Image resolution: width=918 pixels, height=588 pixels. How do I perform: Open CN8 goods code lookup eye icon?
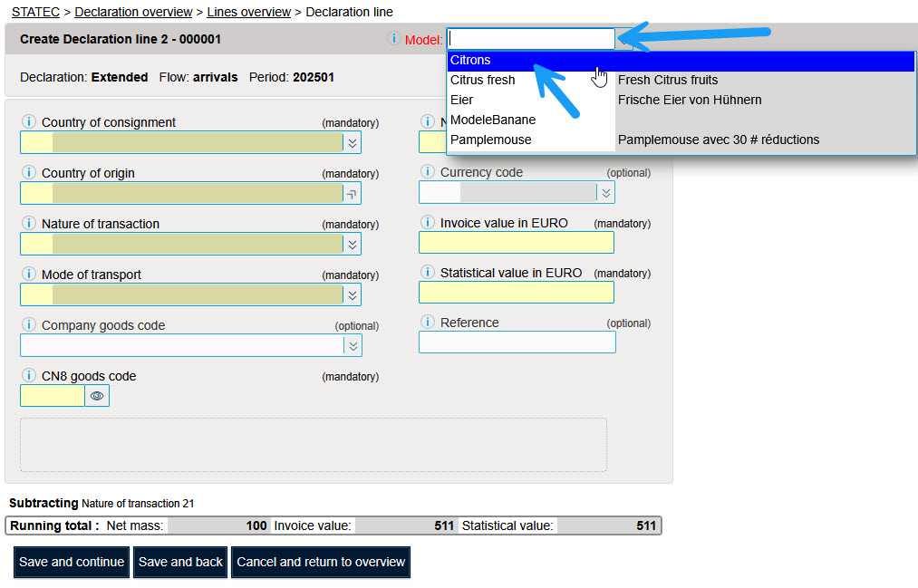[97, 396]
